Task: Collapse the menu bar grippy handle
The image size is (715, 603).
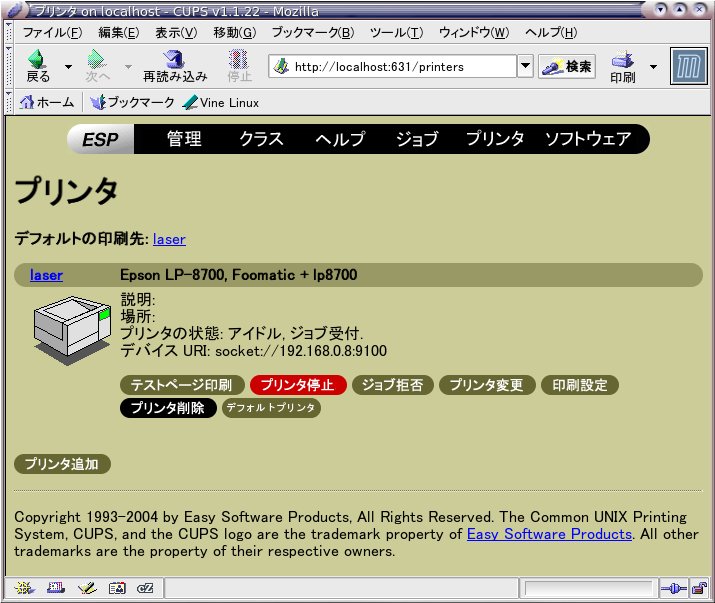Action: click(9, 32)
